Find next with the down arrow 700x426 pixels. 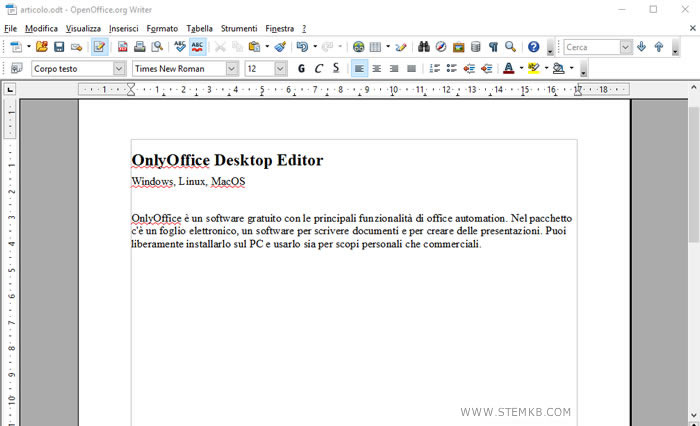coord(642,47)
